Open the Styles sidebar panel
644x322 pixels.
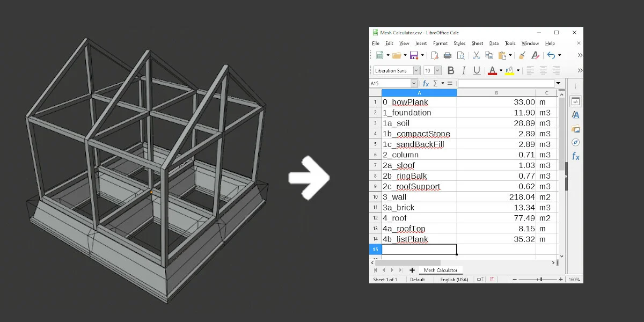coord(576,114)
